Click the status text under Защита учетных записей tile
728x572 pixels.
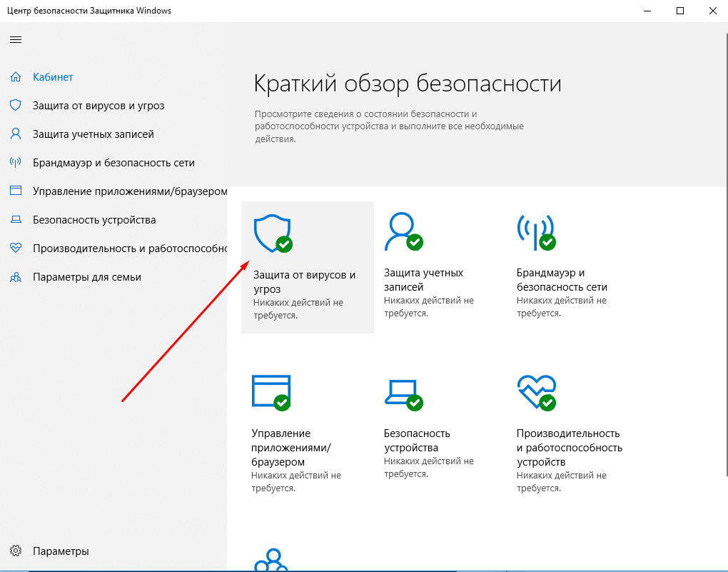coord(428,306)
